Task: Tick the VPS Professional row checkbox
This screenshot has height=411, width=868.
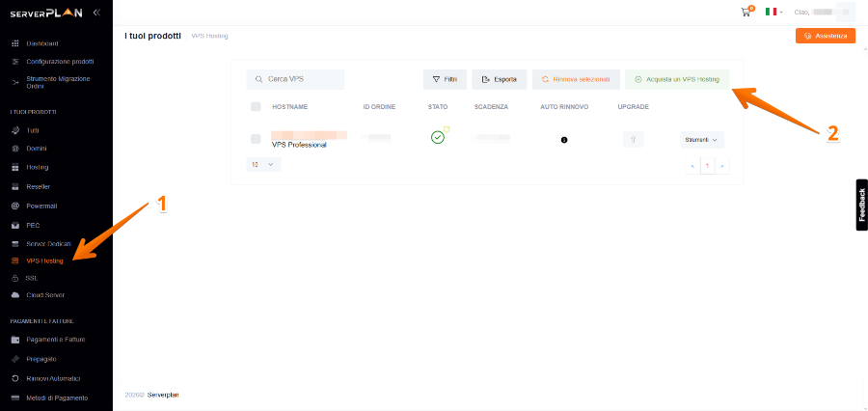Action: click(x=256, y=139)
